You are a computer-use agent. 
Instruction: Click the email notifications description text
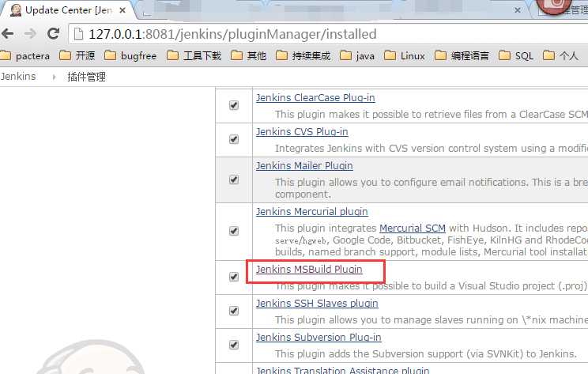[x=432, y=188]
